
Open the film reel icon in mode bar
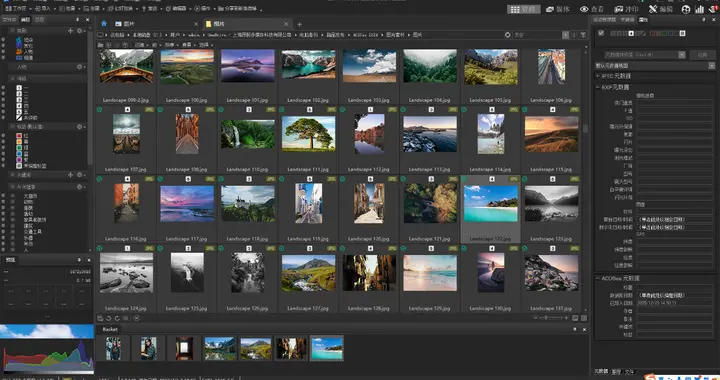pyautogui.click(x=686, y=9)
